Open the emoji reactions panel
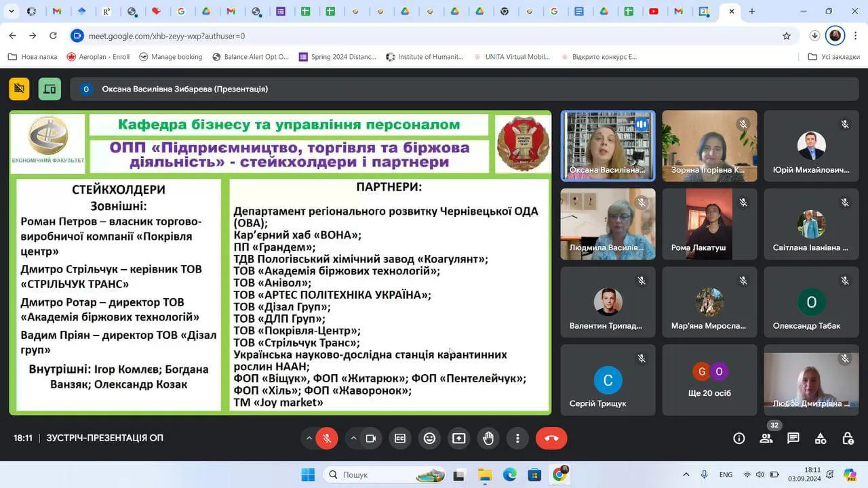The image size is (868, 488). point(429,439)
